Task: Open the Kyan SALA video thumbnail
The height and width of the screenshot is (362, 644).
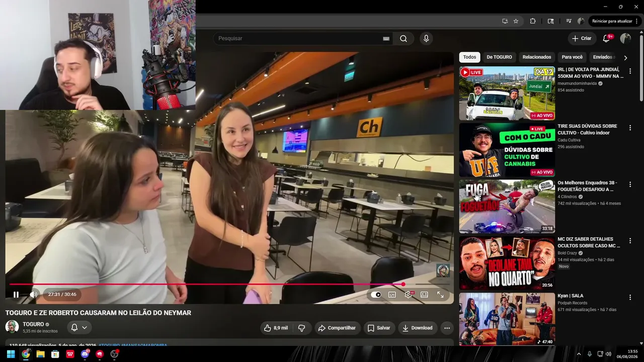Action: [x=507, y=320]
